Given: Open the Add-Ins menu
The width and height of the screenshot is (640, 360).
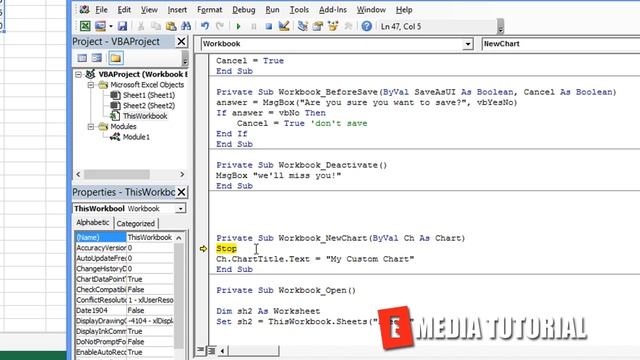Looking at the screenshot, I should click(x=333, y=9).
